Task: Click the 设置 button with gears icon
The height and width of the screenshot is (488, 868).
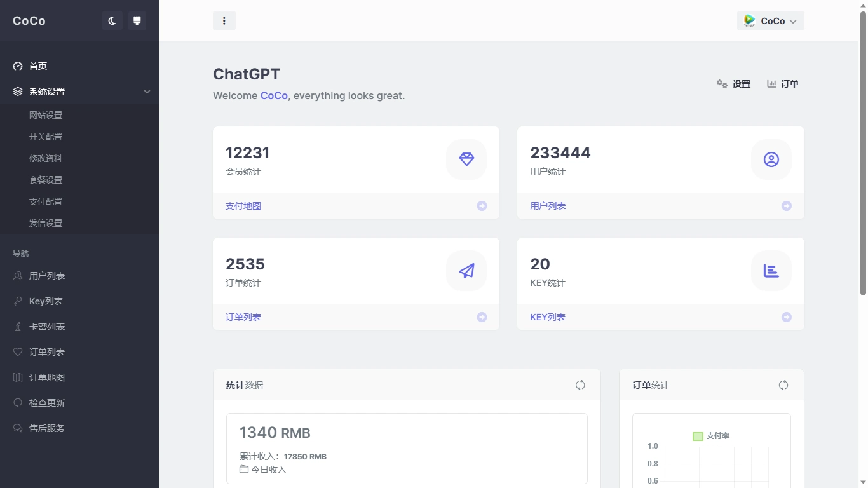Action: point(733,84)
